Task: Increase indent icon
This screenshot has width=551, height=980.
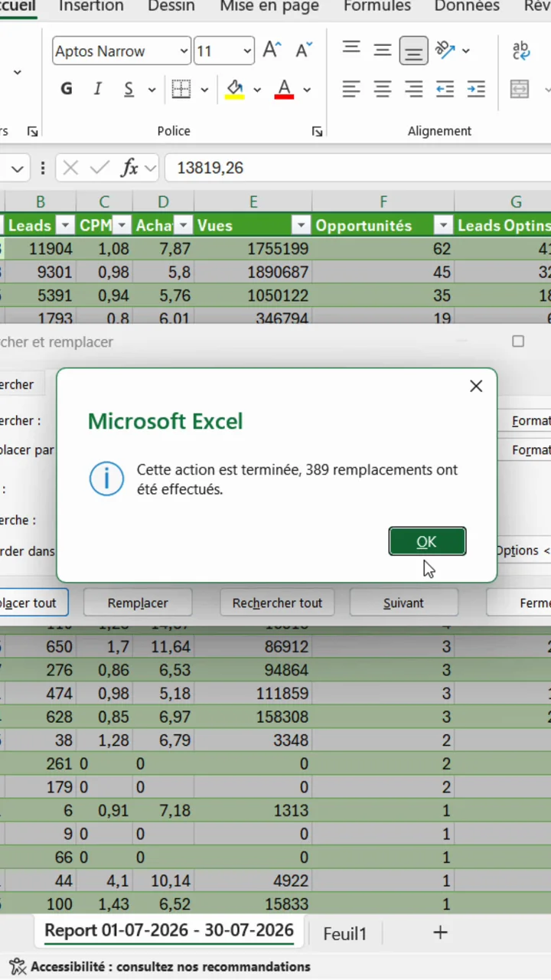Action: [476, 89]
